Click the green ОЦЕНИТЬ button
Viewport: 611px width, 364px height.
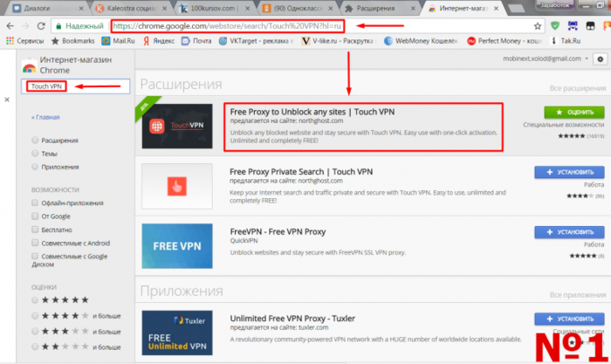point(574,113)
